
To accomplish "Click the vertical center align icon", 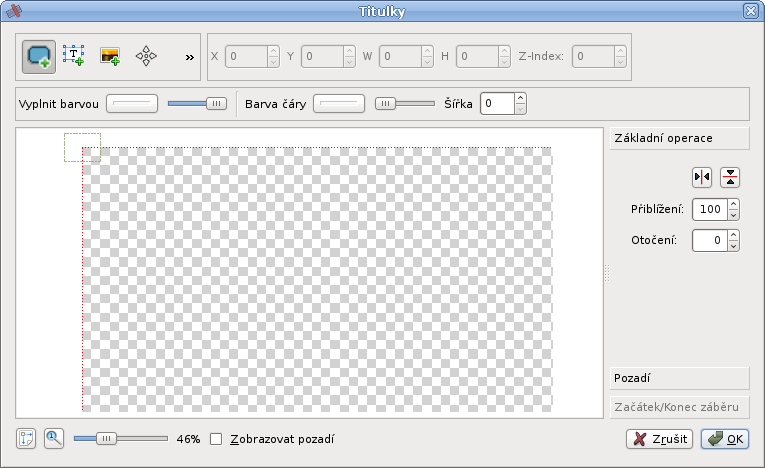I will point(730,177).
